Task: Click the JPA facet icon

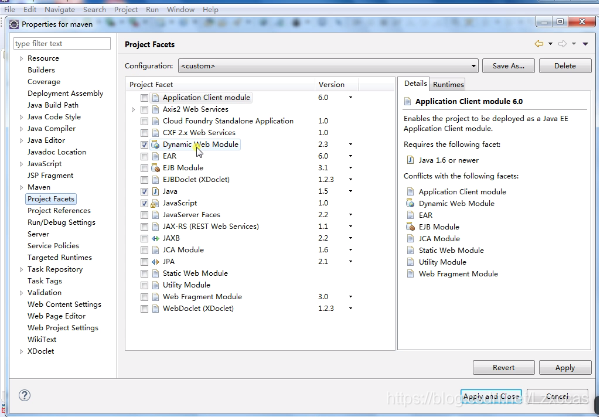Action: click(155, 262)
